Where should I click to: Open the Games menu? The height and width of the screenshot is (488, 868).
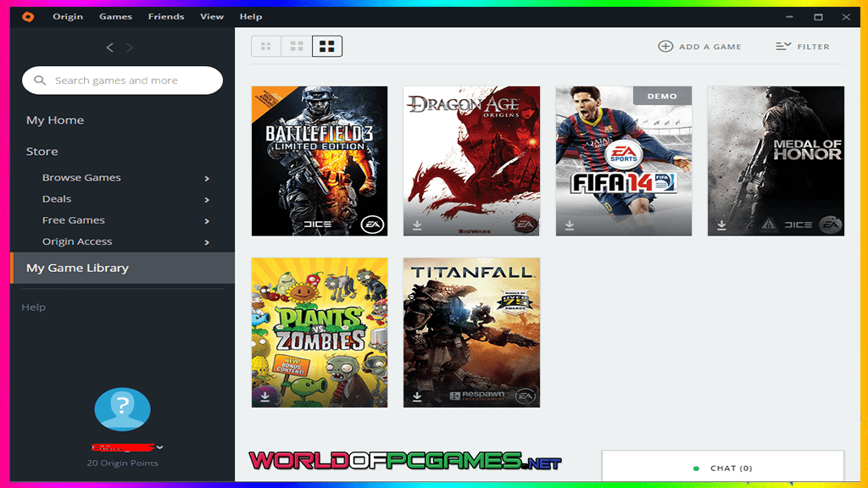coord(115,17)
